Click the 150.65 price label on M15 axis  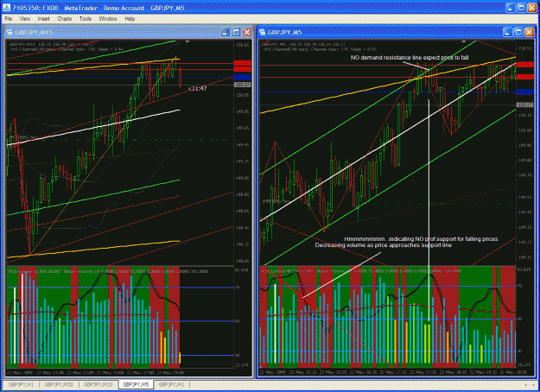[243, 45]
